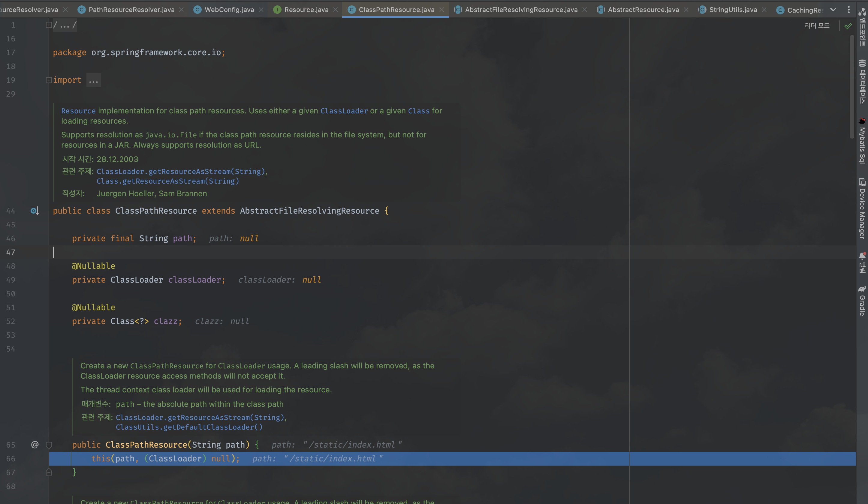The height and width of the screenshot is (504, 868).
Task: Toggle 리더 모드 (Reader mode)
Action: pos(817,26)
